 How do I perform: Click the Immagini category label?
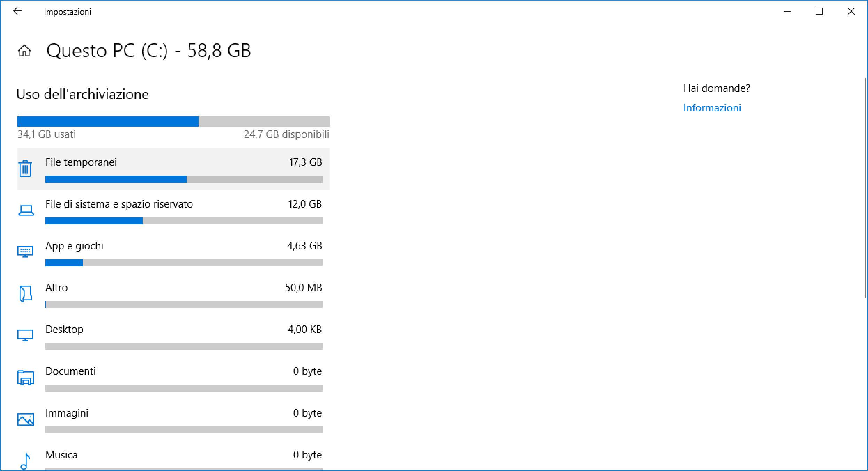point(67,413)
